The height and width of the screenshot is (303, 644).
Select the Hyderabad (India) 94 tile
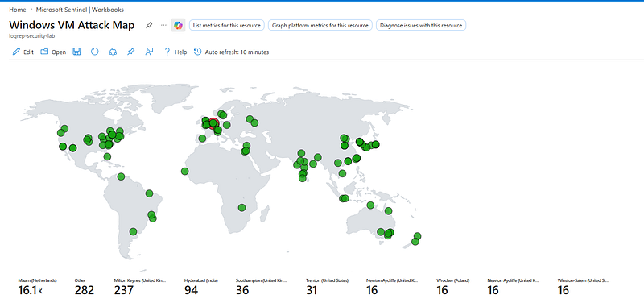click(200, 287)
